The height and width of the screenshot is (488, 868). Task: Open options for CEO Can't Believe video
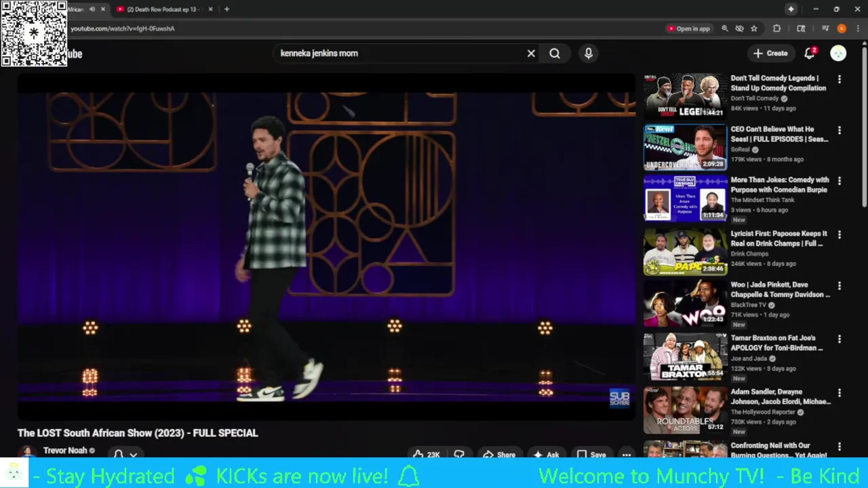click(840, 130)
